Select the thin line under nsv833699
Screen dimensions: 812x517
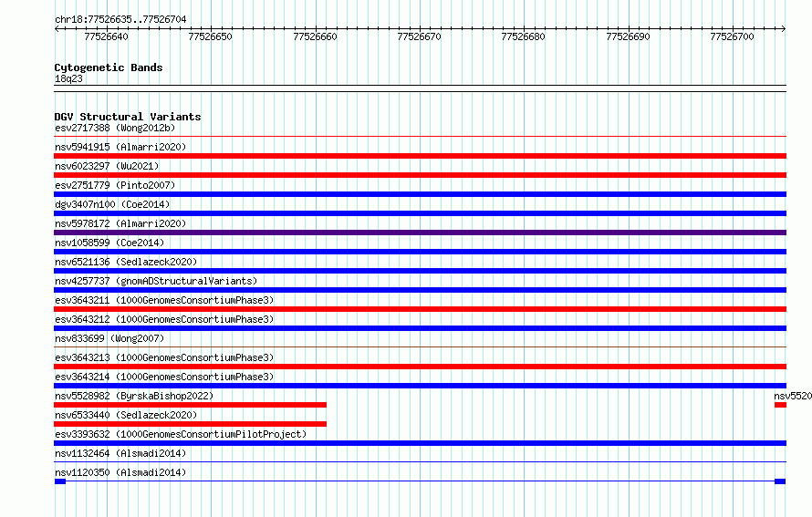[420, 347]
